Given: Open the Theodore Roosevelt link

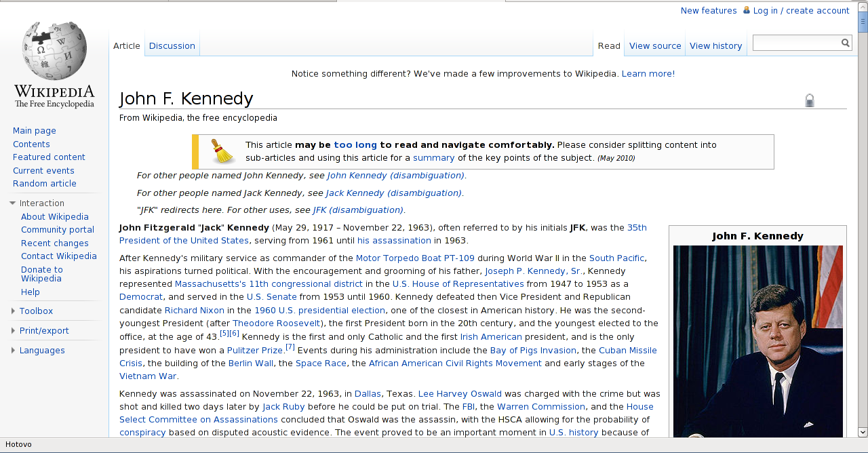Looking at the screenshot, I should (x=277, y=323).
